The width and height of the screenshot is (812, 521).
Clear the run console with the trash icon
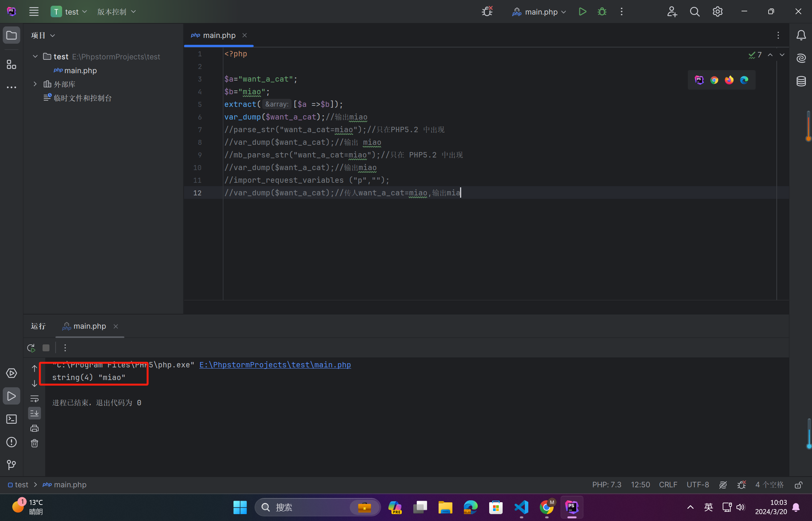(35, 443)
